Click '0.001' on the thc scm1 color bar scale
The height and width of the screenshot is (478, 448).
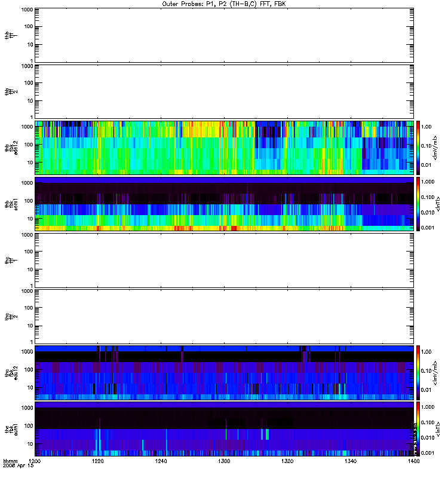428,453
